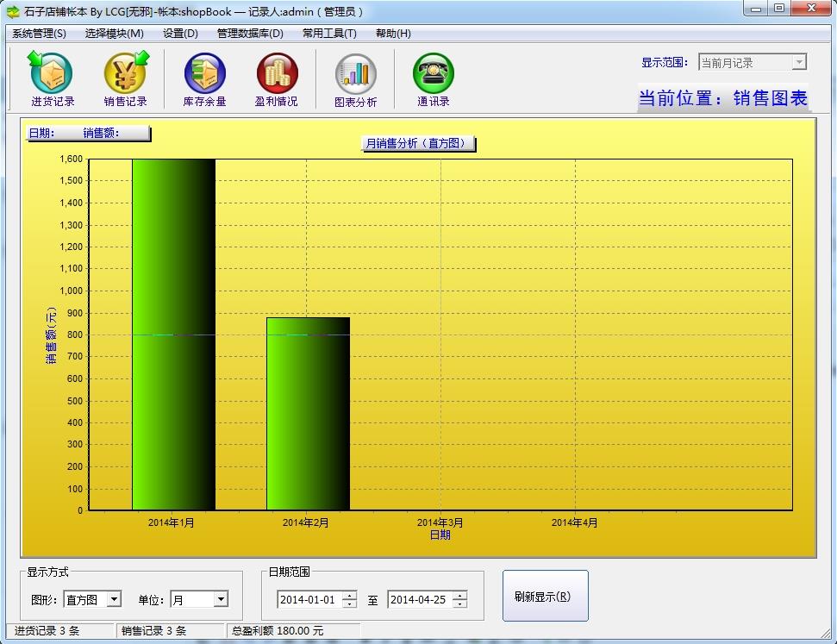Click the 月销售分析（直方图）chart title button
Viewport: 837px width, 644px height.
pos(418,143)
